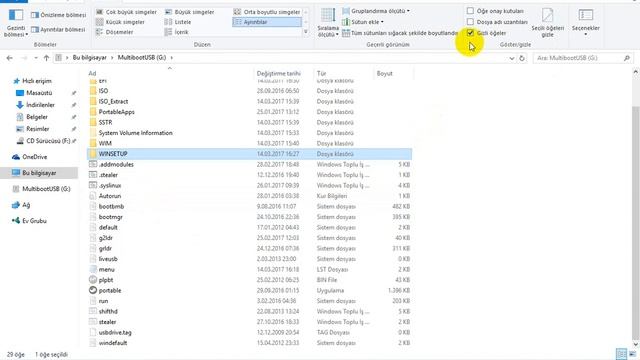This screenshot has width=640, height=360.
Task: Switch to Döşemeler tiles view
Action: pyautogui.click(x=115, y=31)
